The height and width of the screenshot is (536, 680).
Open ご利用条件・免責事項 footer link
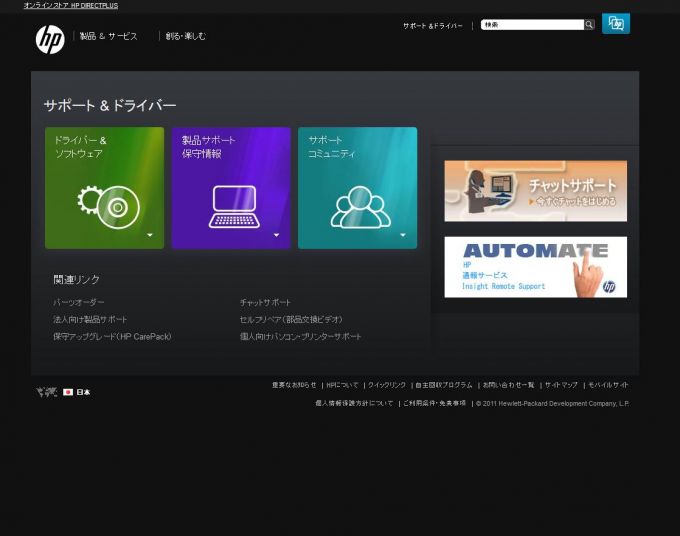point(434,403)
